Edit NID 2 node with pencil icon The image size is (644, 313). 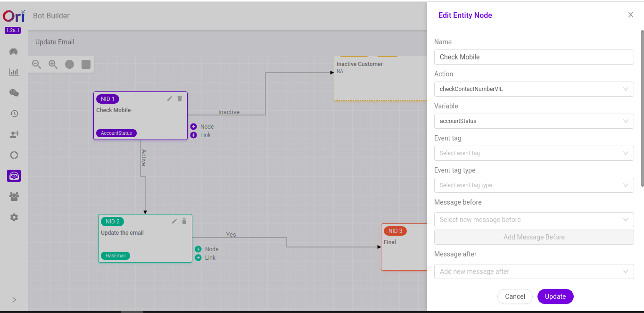click(x=174, y=221)
